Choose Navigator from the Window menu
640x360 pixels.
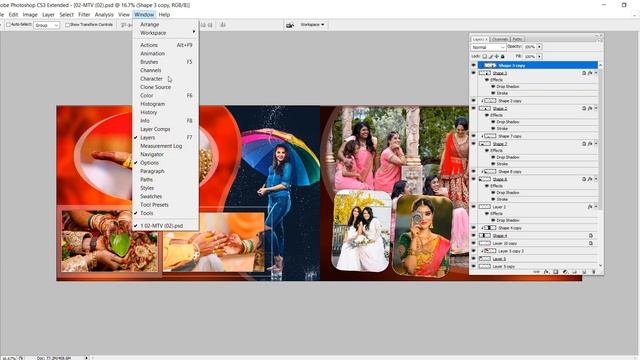pyautogui.click(x=166, y=154)
